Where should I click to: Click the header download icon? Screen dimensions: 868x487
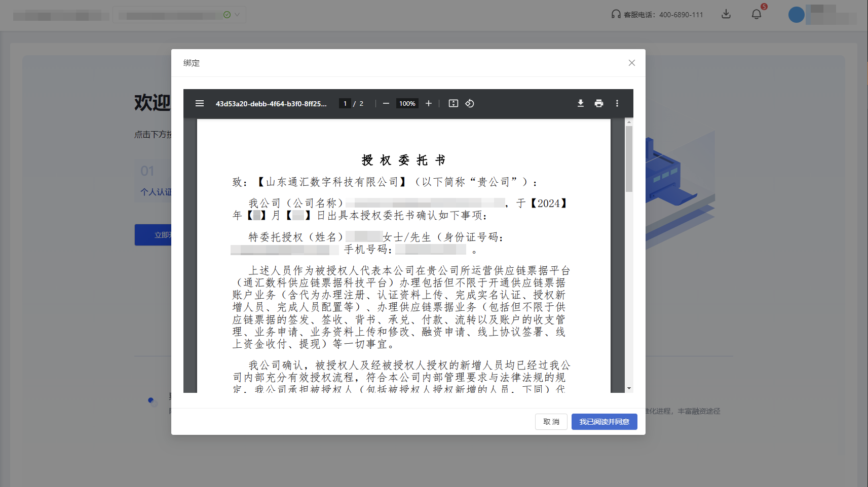point(726,14)
